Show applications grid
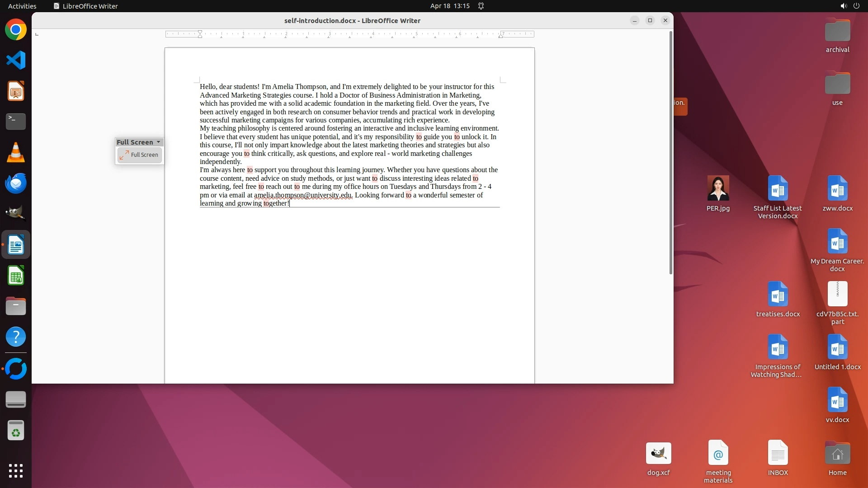The width and height of the screenshot is (868, 488). (x=16, y=470)
